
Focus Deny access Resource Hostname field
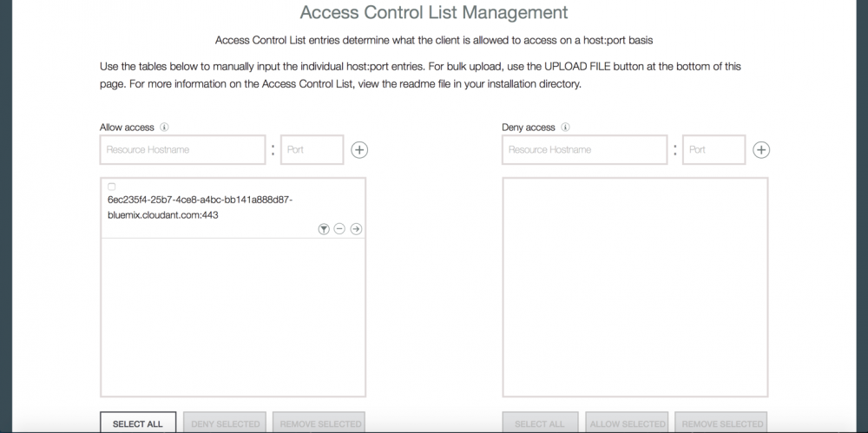tap(584, 149)
